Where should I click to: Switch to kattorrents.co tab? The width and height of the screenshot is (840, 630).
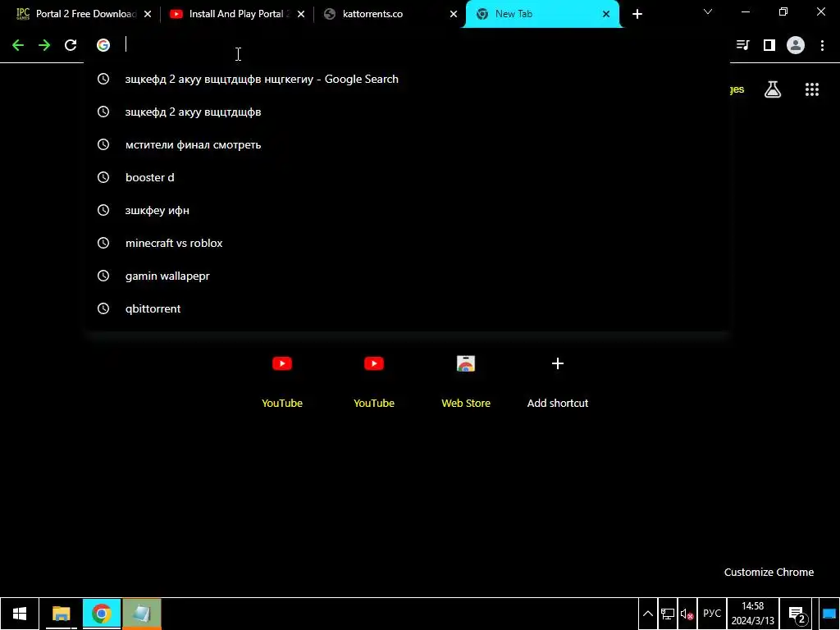[x=389, y=14]
